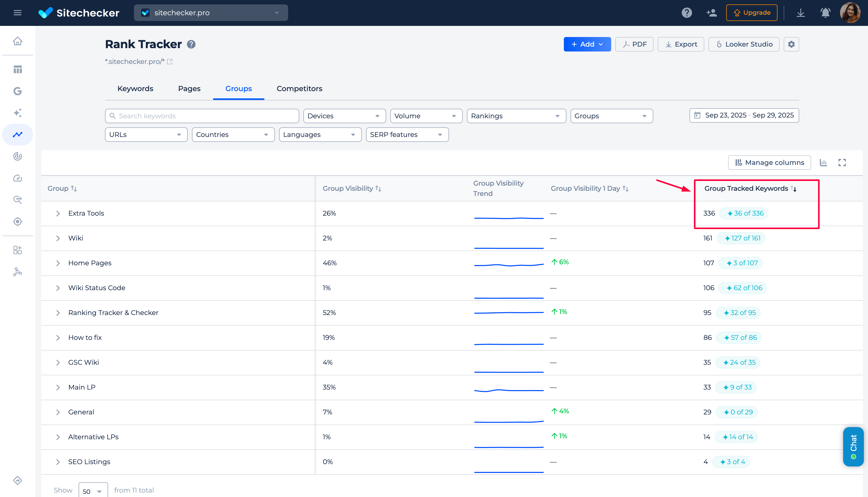This screenshot has width=868, height=497.
Task: Click inside the Search keywords field
Action: point(202,116)
